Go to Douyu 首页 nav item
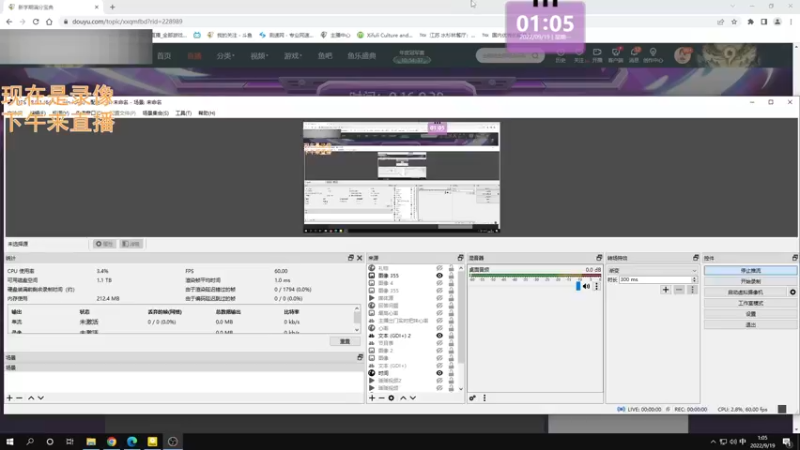 164,56
